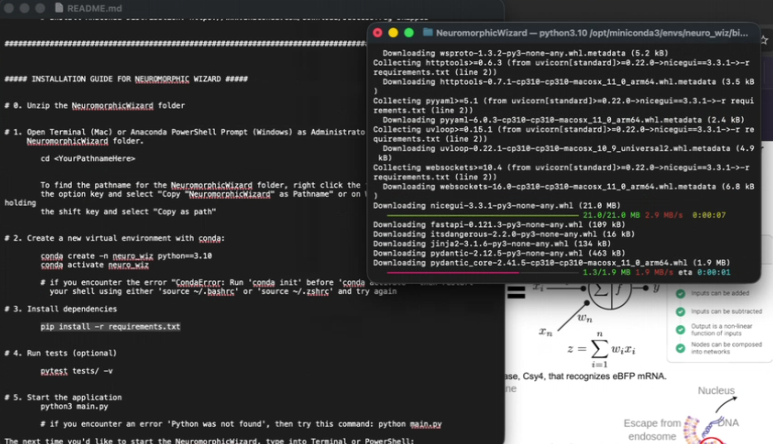Viewport: 773px width, 444px height.
Task: Click the 'INSTALLATION GUIDE FOR NEUROMORPHIC WIZARD' heading
Action: [126, 79]
